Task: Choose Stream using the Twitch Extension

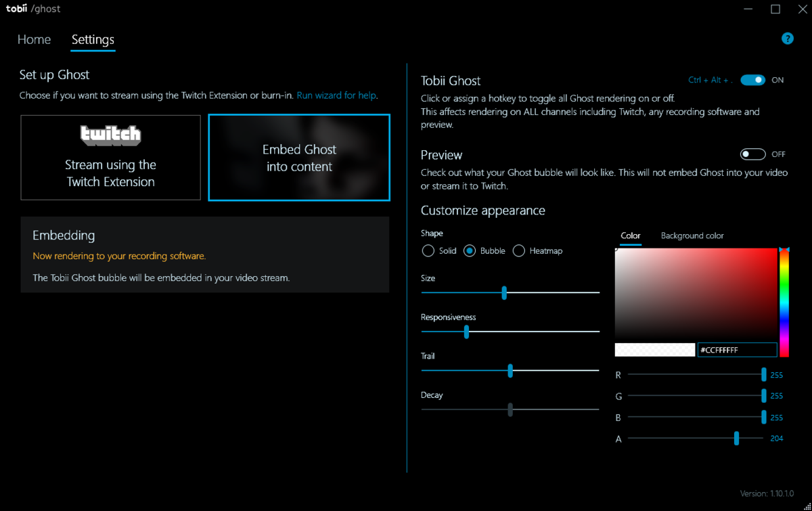Action: point(110,158)
